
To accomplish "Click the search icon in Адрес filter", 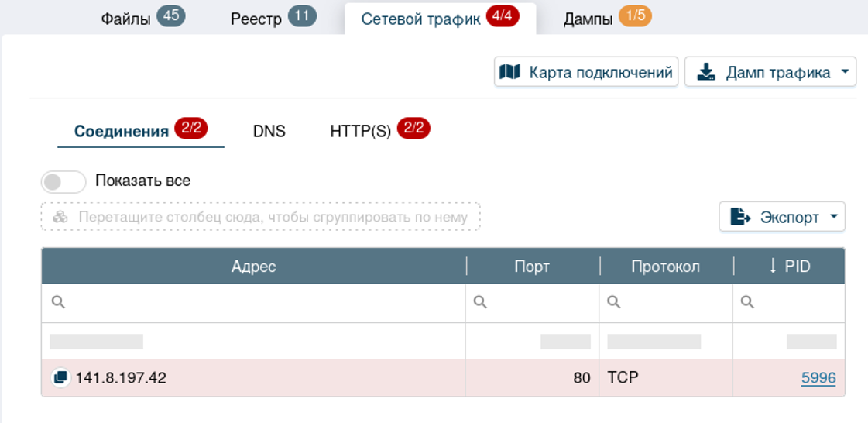I will click(57, 303).
